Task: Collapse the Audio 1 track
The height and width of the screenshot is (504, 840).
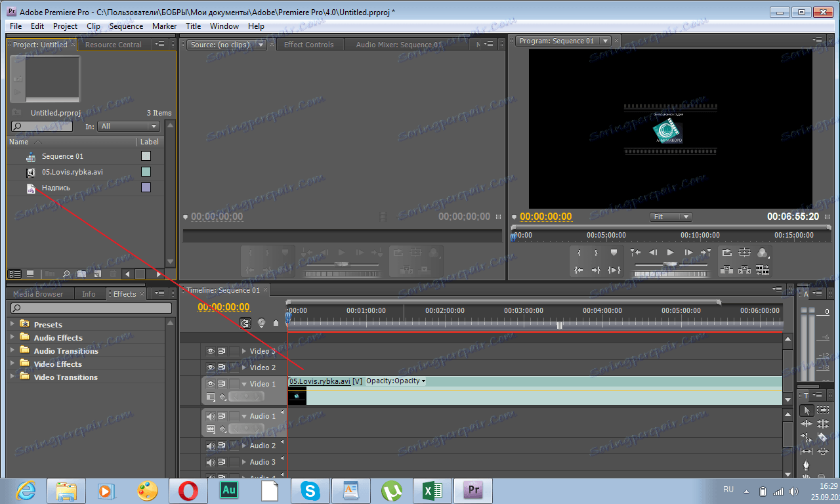Action: pos(245,416)
